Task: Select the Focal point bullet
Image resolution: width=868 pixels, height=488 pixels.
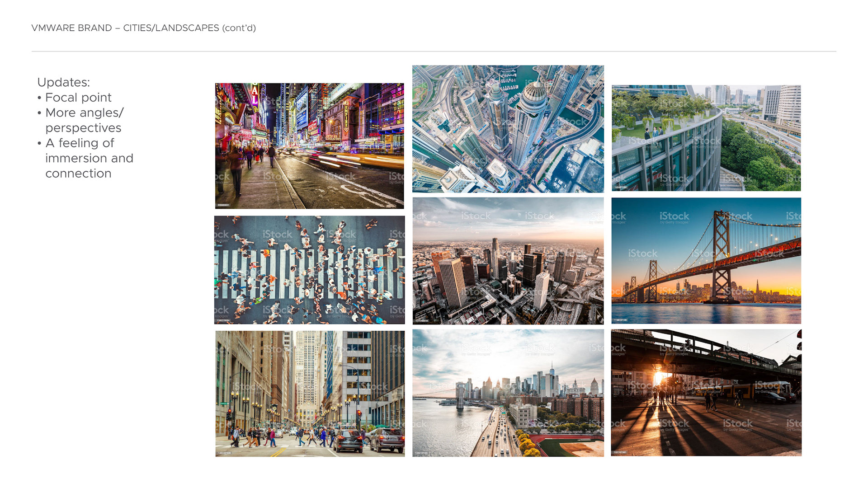Action: point(75,98)
